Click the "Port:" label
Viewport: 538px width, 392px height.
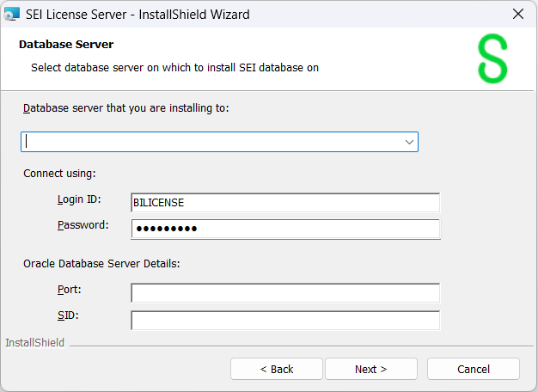pos(70,290)
